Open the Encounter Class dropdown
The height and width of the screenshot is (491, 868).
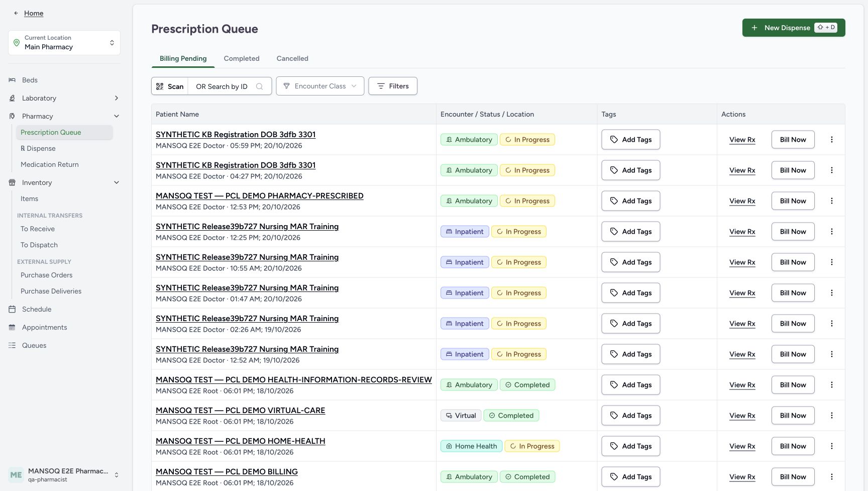coord(320,86)
